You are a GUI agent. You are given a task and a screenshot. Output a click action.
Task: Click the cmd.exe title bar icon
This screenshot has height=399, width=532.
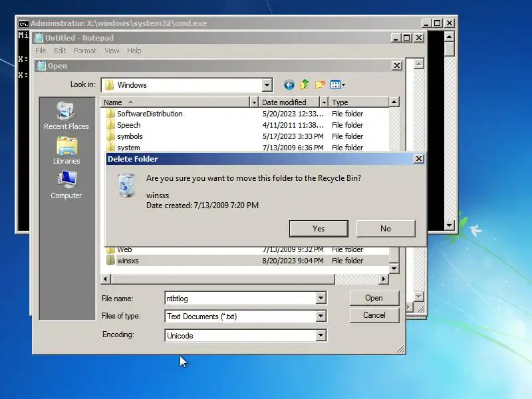tap(23, 23)
